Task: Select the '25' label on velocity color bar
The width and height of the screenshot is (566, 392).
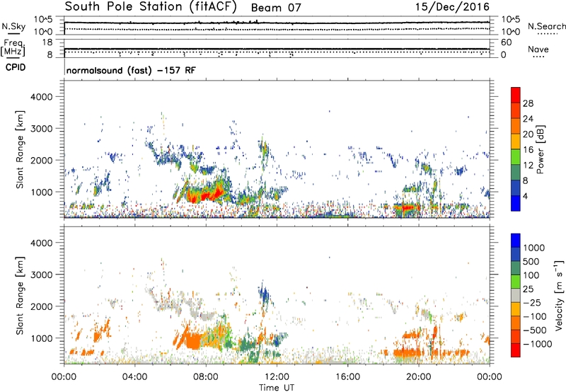Action: (528, 289)
